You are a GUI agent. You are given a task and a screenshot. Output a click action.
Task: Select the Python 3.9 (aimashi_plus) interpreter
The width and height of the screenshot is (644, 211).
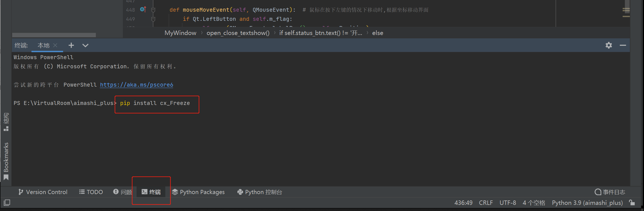(x=587, y=203)
